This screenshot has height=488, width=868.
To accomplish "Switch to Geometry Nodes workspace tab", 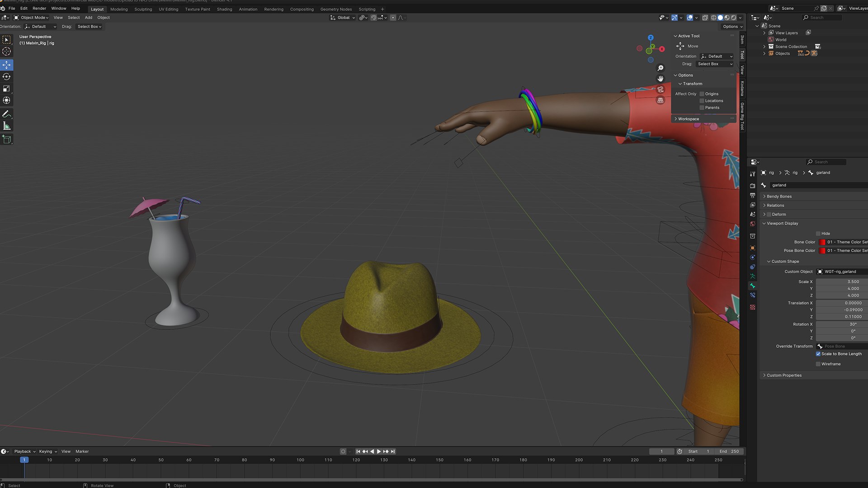I will tap(336, 9).
